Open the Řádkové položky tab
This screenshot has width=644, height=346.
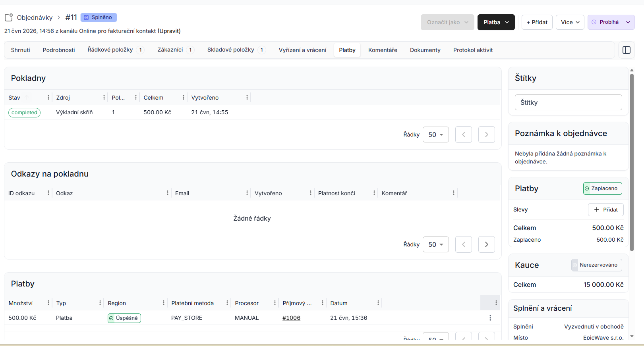click(x=116, y=50)
